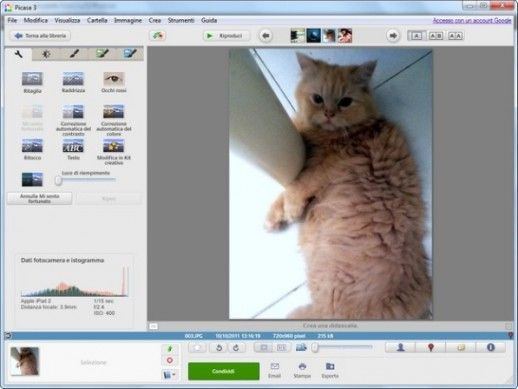This screenshot has height=389, width=518.
Task: Open the Modifica menu
Action: pyautogui.click(x=36, y=20)
